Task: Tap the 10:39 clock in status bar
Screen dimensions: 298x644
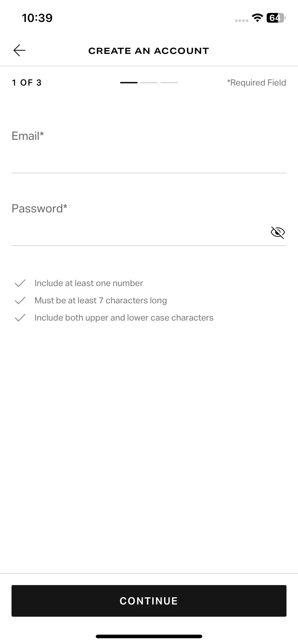Action: [x=37, y=18]
